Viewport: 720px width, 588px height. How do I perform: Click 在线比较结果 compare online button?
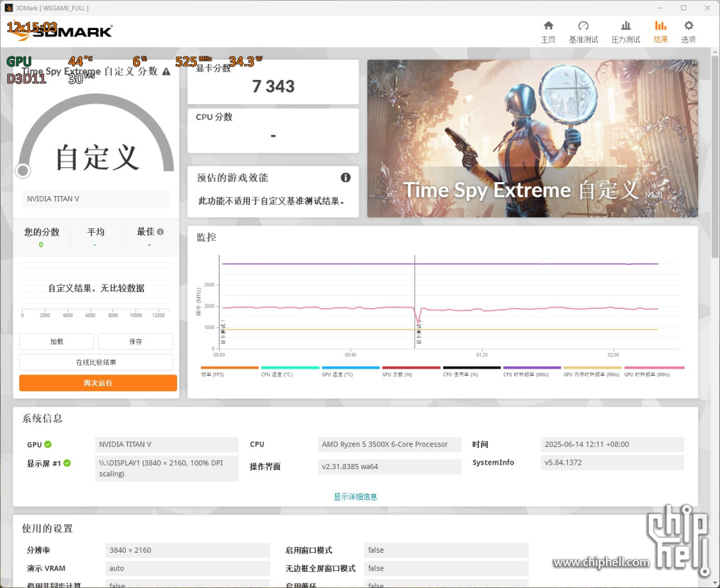tap(96, 363)
